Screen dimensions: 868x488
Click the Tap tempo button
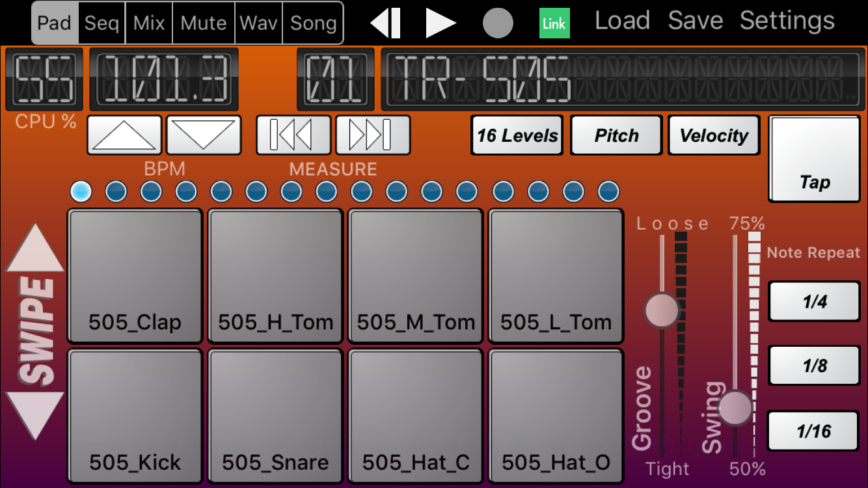coord(815,159)
